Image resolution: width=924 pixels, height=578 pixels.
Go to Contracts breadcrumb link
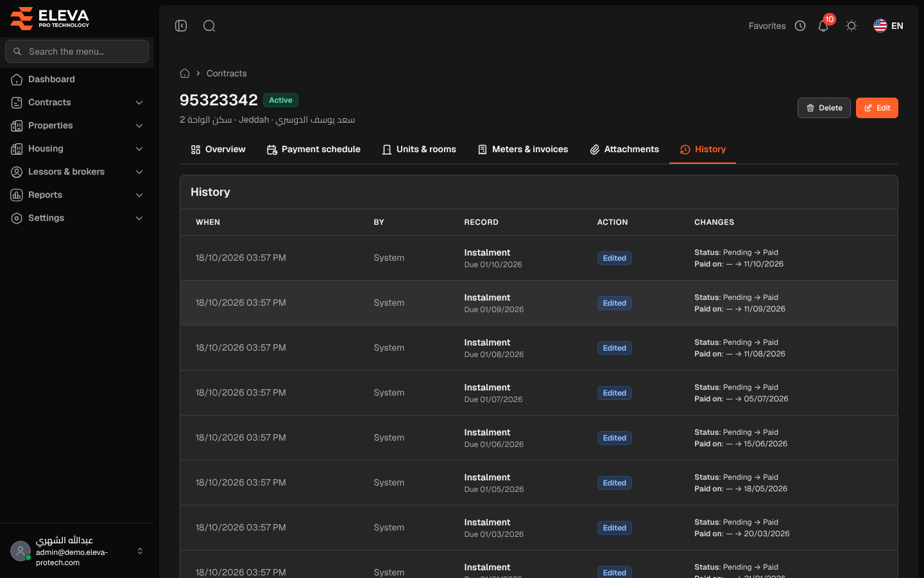click(227, 73)
